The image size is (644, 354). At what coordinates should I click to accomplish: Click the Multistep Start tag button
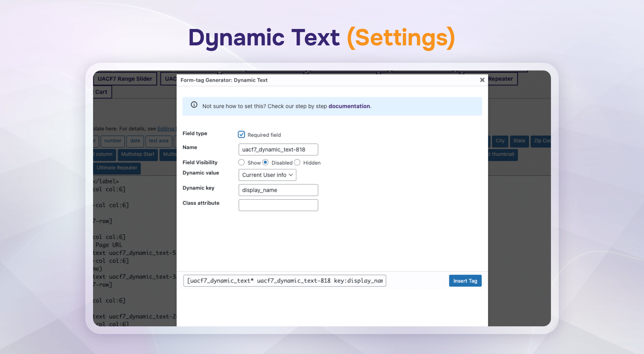point(138,154)
